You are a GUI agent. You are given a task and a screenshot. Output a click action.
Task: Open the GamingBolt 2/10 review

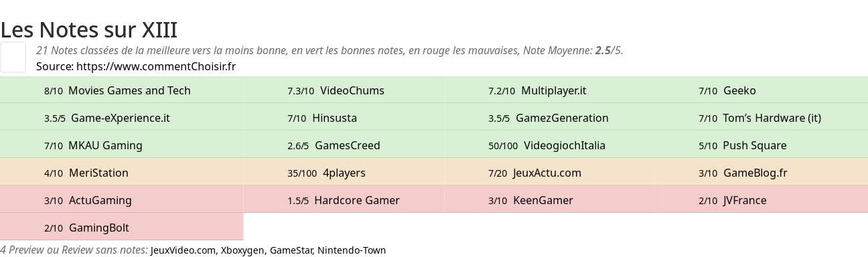tap(98, 228)
